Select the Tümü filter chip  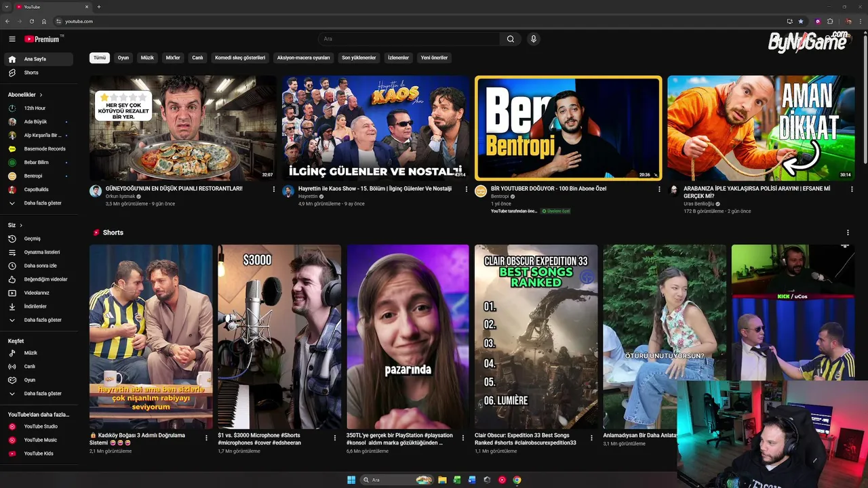100,58
